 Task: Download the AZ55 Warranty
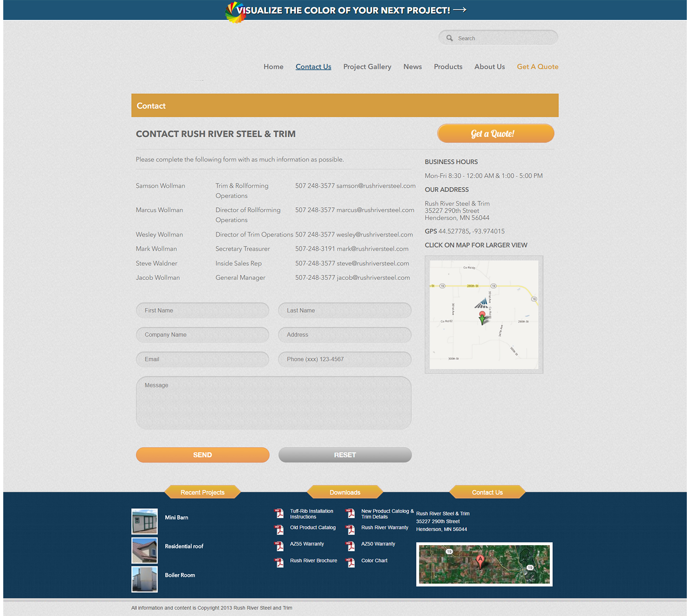(x=307, y=544)
